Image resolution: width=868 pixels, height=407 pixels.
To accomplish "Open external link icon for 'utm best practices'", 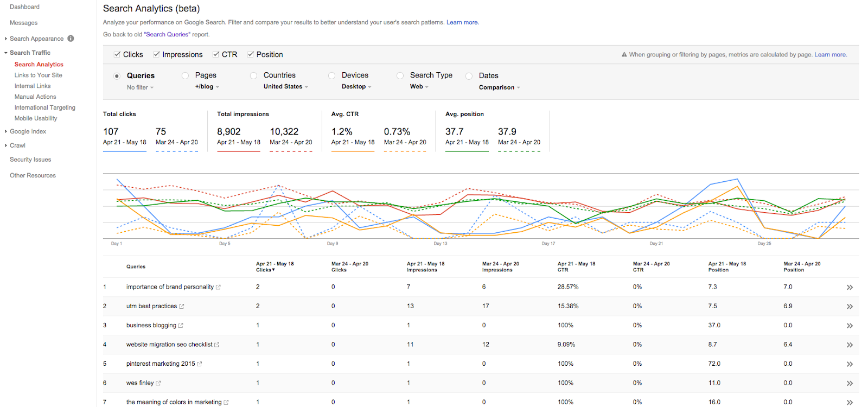I will pyautogui.click(x=182, y=307).
